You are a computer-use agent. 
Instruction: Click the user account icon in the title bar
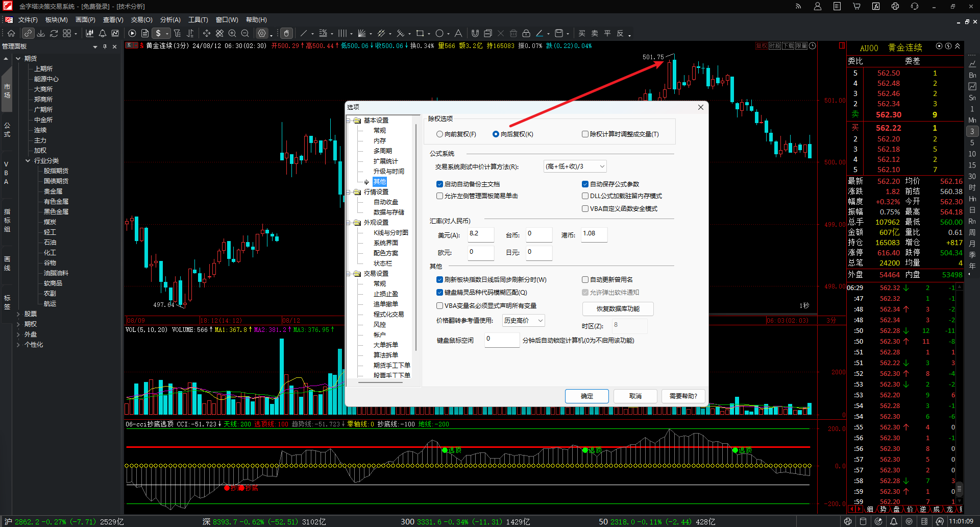[818, 6]
